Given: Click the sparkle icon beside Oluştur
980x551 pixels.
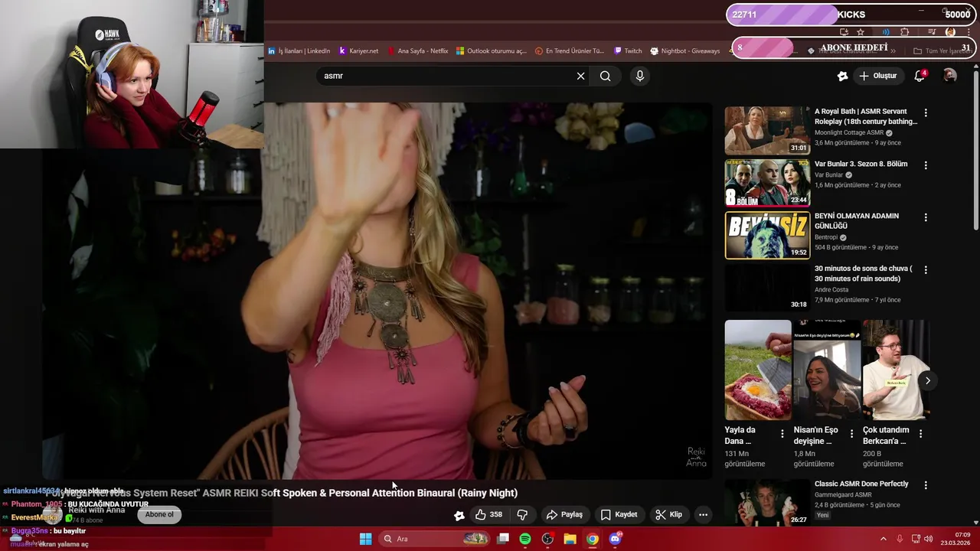Looking at the screenshot, I should [842, 76].
